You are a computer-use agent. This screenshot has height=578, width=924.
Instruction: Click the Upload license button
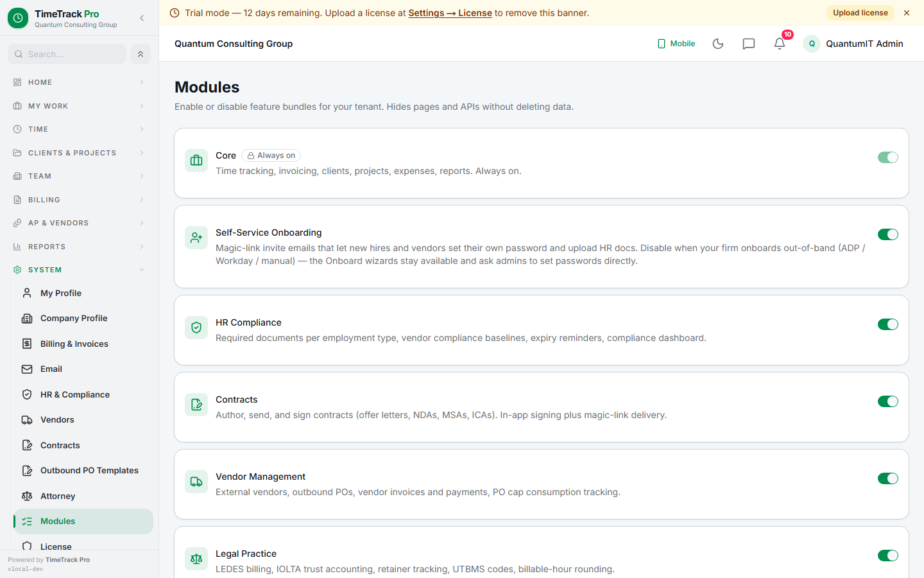[860, 13]
